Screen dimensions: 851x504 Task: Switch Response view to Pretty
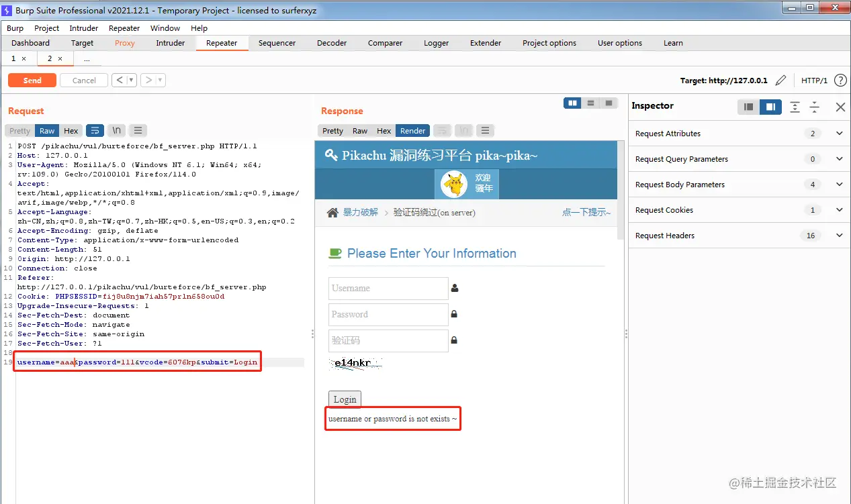[332, 131]
